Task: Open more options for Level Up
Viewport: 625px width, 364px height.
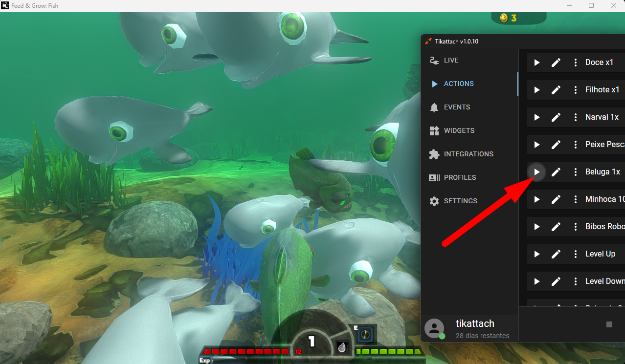Action: [576, 254]
